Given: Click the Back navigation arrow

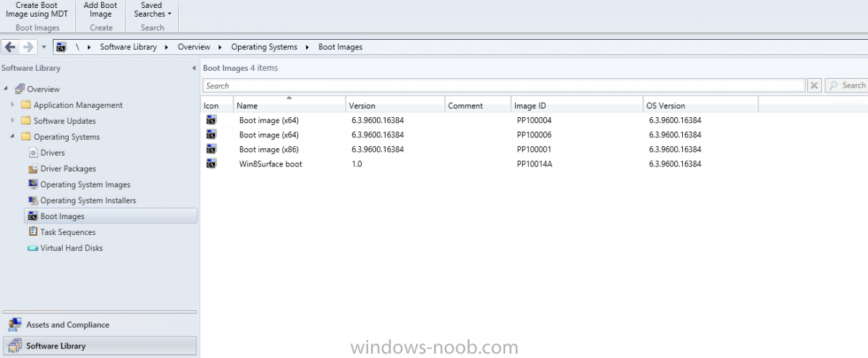Looking at the screenshot, I should [10, 47].
